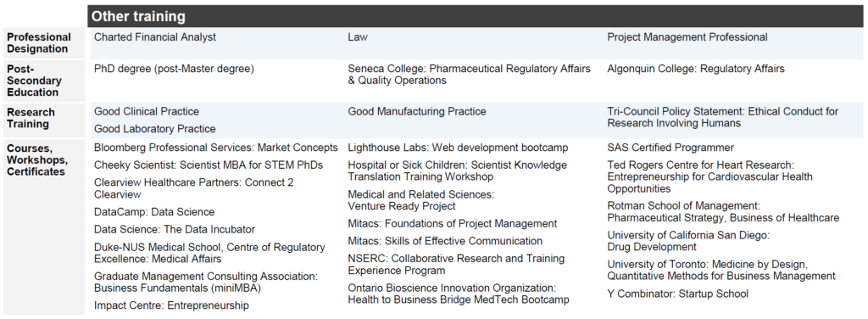Click Cheeky Scientist MBA for STEM PhDs
This screenshot has width=868, height=319.
(x=209, y=165)
